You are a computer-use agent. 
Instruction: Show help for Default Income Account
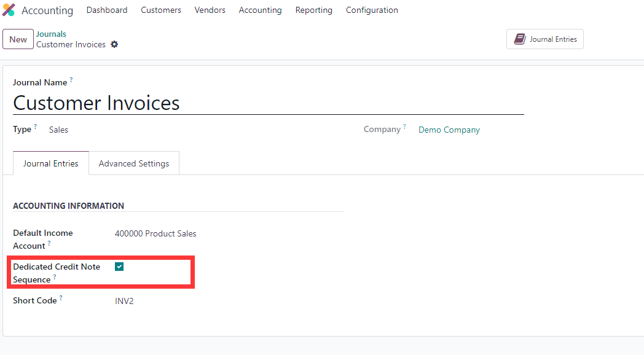tap(49, 243)
